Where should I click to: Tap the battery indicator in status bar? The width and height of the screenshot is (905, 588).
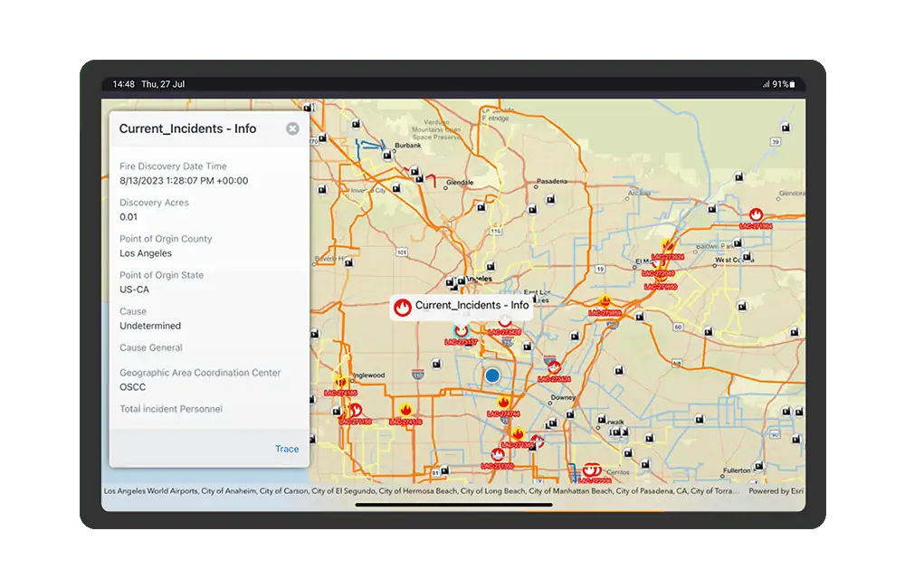791,84
